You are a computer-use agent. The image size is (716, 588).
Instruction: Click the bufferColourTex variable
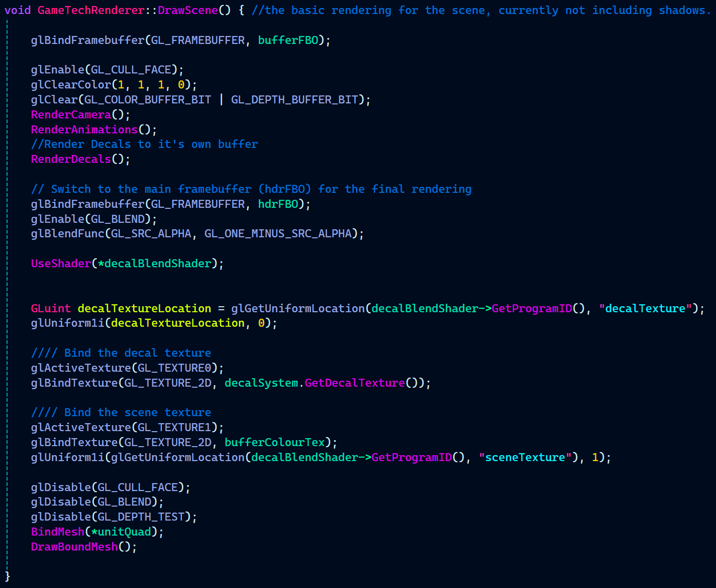[x=274, y=442]
